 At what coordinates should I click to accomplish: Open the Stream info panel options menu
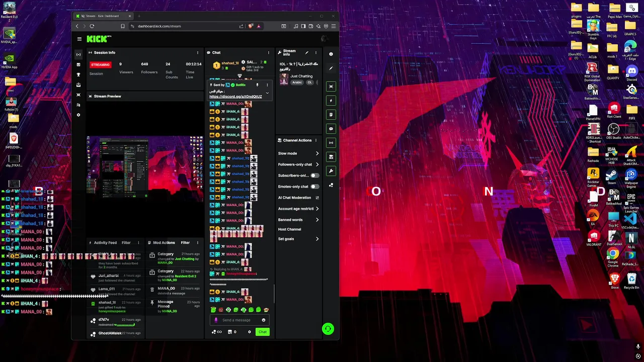[315, 52]
